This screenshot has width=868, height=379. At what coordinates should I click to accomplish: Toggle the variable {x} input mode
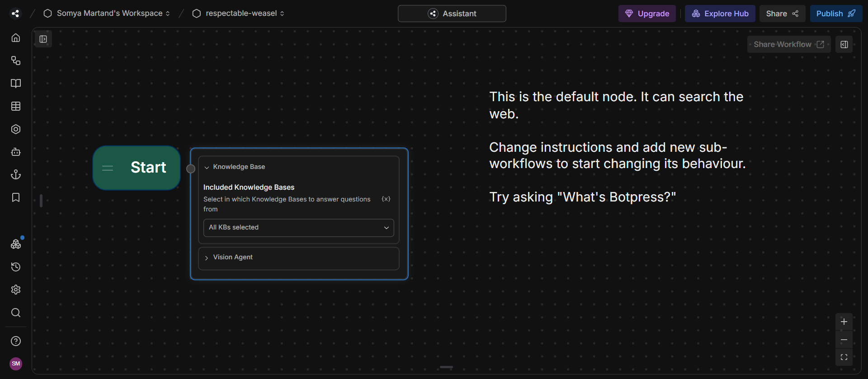[x=386, y=199]
